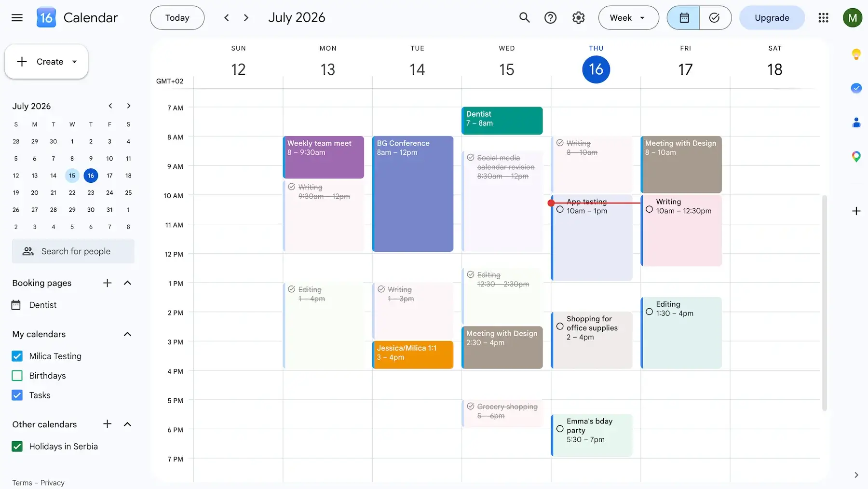The image size is (868, 489).
Task: Open Friday Meeting with Design event
Action: click(x=681, y=164)
